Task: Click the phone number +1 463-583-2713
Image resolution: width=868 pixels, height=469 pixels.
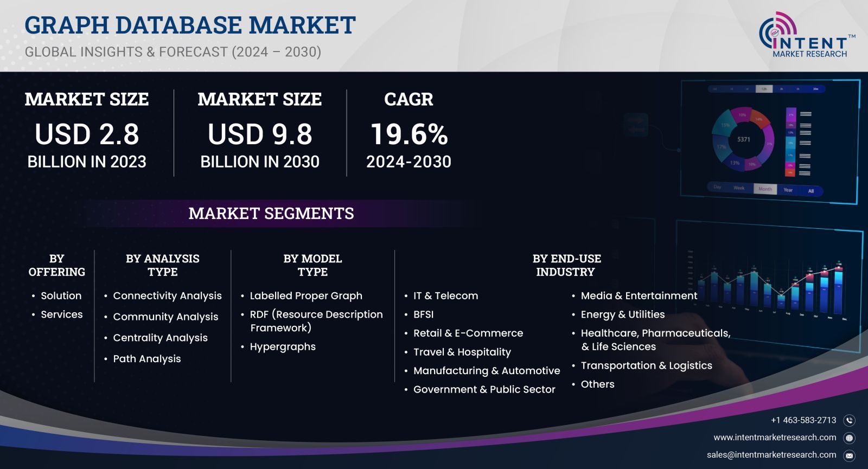Action: pos(803,420)
